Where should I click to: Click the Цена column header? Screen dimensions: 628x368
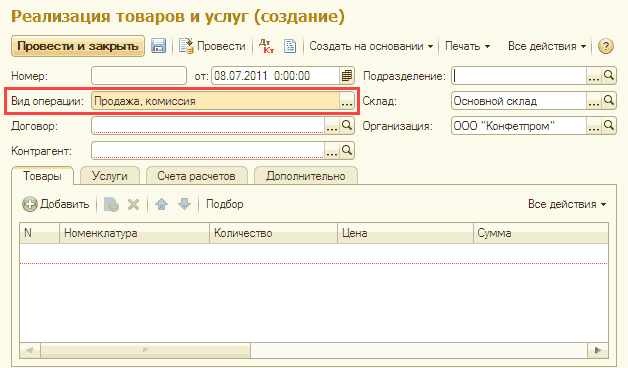[x=405, y=233]
